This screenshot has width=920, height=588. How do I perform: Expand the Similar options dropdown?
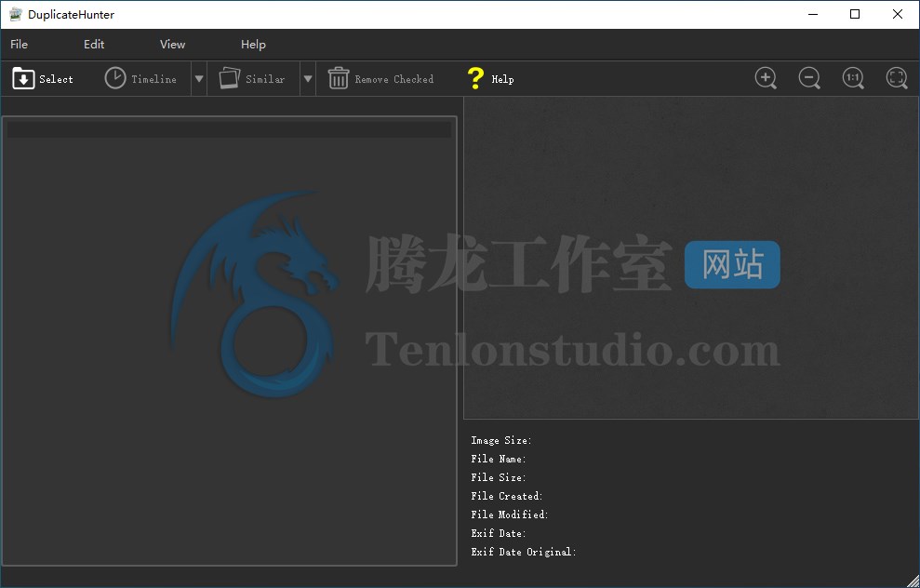[307, 78]
